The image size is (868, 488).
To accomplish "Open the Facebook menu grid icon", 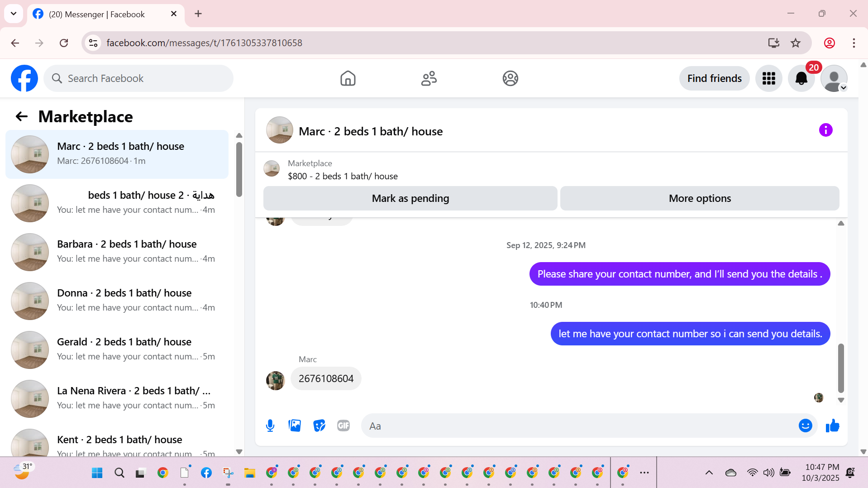I will point(768,78).
